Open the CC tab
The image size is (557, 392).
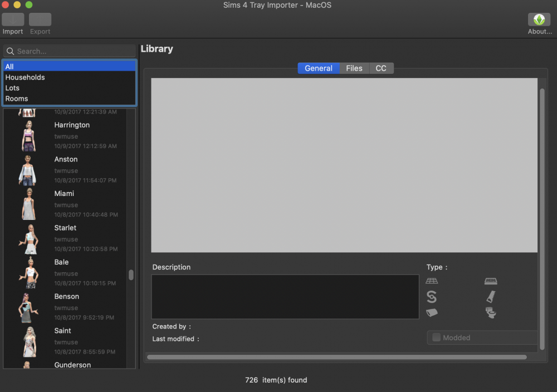tap(381, 68)
